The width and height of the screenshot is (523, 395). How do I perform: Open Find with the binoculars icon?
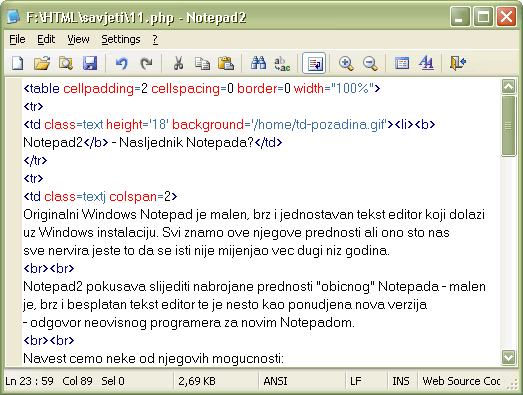pyautogui.click(x=258, y=63)
